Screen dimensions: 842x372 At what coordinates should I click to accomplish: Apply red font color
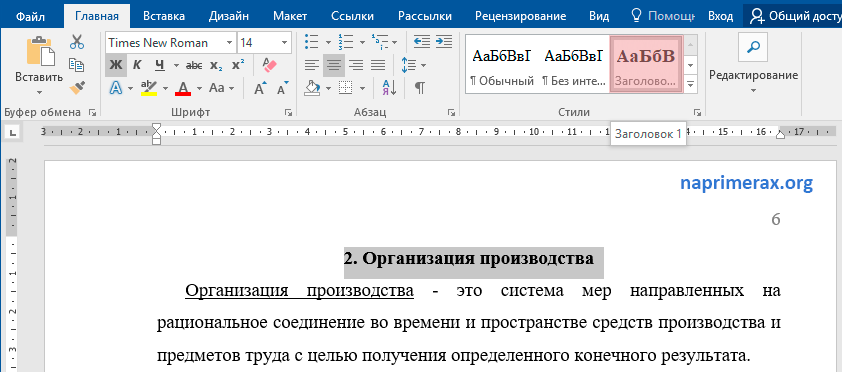(x=183, y=88)
